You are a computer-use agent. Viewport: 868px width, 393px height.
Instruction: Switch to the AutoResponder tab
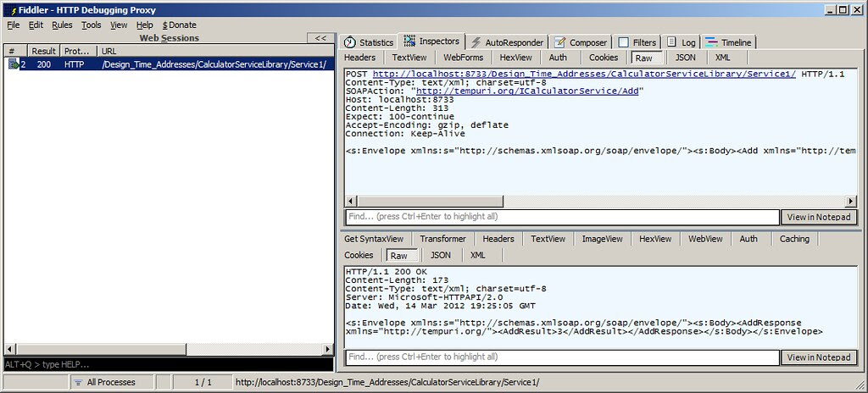pos(508,42)
